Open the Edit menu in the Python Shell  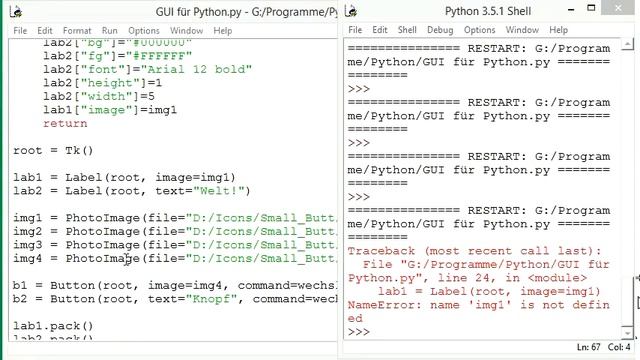click(380, 30)
